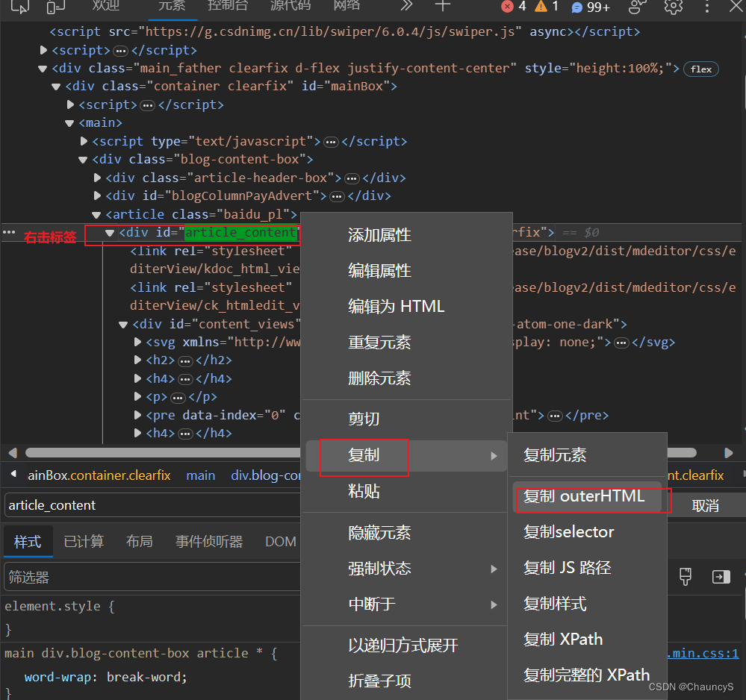
Task: Open the 网络 tab
Action: coord(346,6)
